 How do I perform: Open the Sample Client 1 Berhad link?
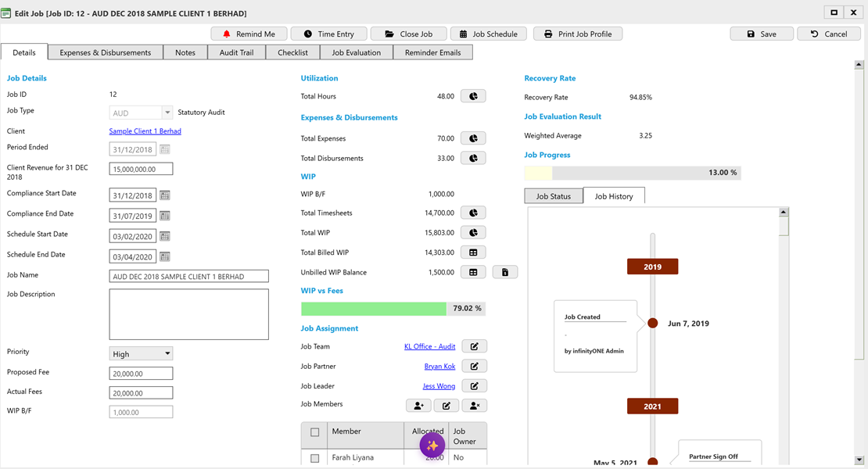[x=145, y=131]
